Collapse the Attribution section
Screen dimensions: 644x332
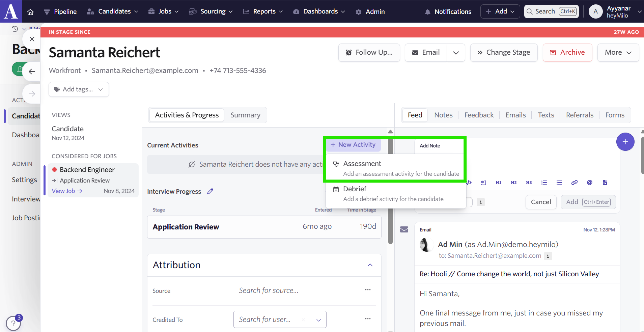pos(370,265)
